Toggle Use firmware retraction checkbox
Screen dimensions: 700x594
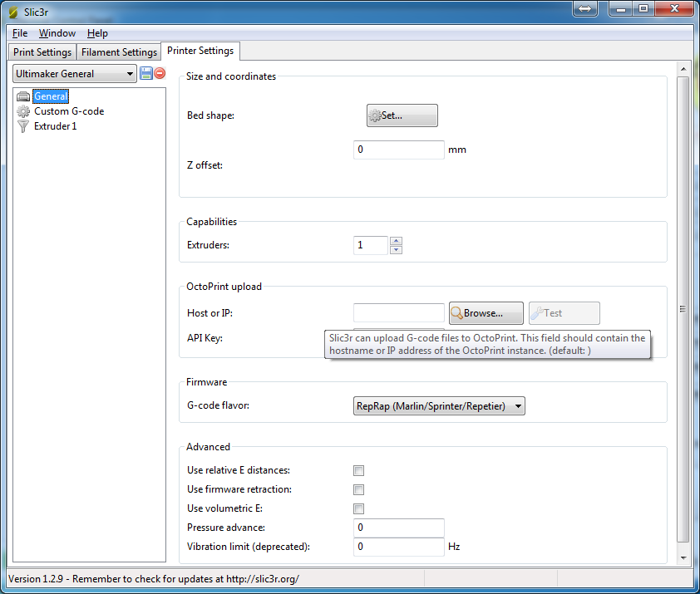[x=358, y=489]
